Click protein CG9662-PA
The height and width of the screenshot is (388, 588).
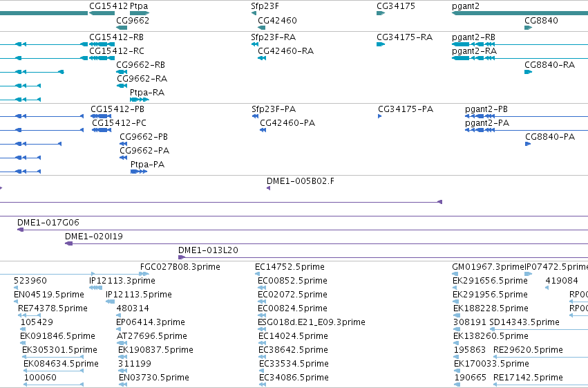[x=144, y=151]
